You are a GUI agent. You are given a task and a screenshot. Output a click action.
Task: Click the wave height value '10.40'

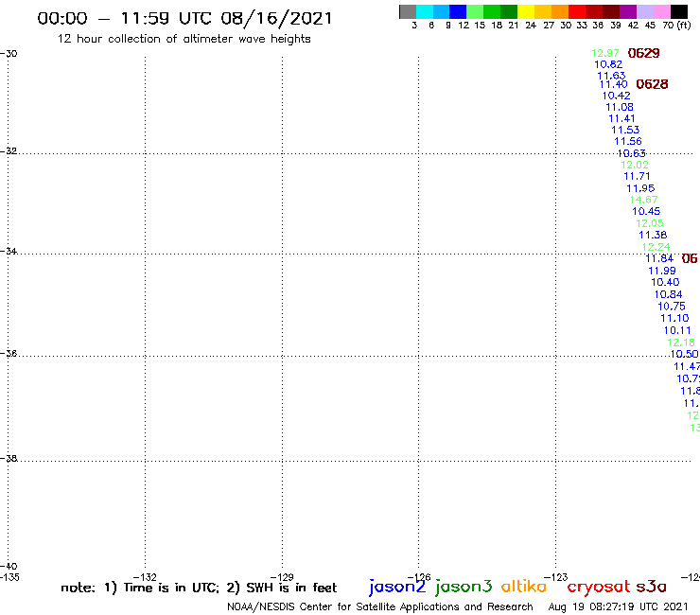(665, 282)
